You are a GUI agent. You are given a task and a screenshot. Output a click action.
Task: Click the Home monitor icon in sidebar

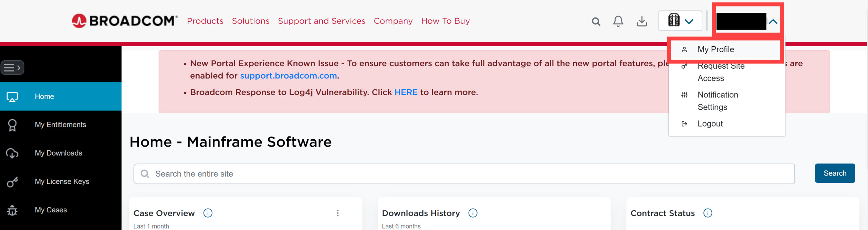[x=12, y=97]
